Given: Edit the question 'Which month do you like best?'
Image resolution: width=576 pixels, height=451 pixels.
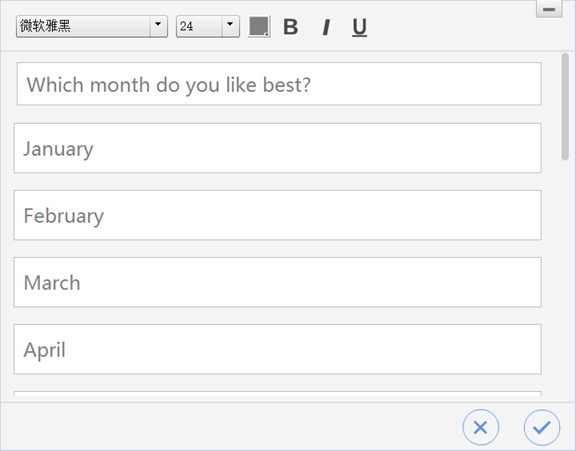Looking at the screenshot, I should coord(279,84).
